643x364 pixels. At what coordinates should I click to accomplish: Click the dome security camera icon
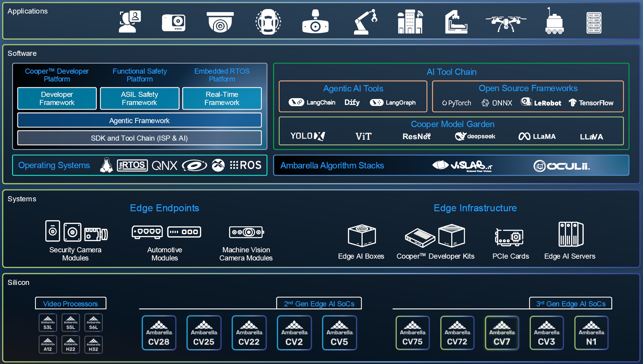coord(220,22)
